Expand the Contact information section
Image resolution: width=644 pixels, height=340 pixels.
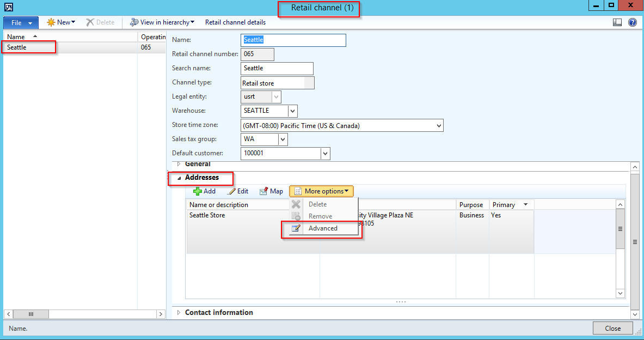[178, 313]
